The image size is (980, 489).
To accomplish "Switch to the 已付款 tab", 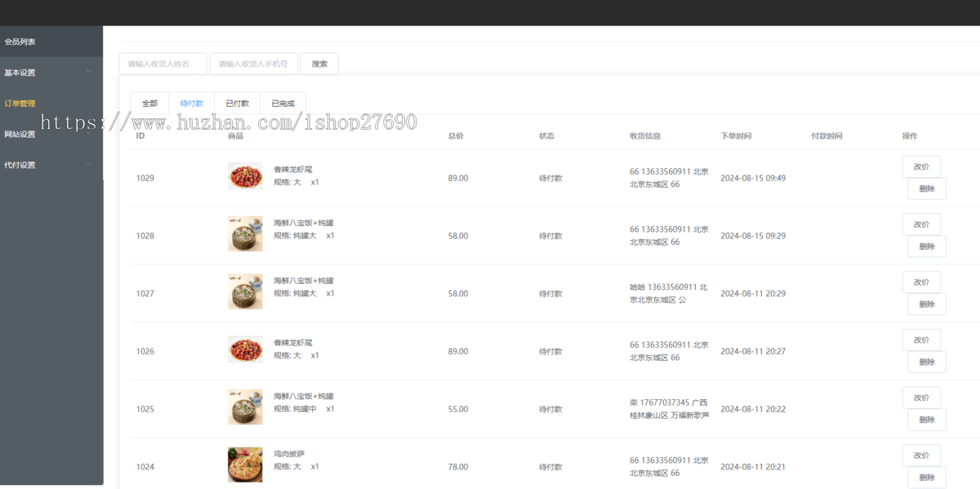I will [238, 104].
